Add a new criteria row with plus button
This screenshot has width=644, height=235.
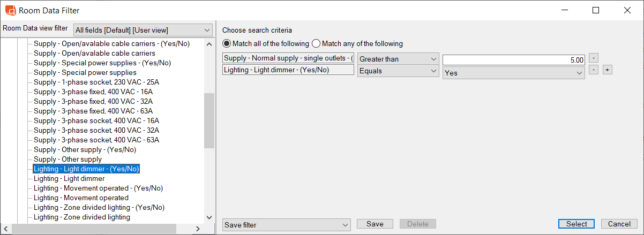coord(607,70)
